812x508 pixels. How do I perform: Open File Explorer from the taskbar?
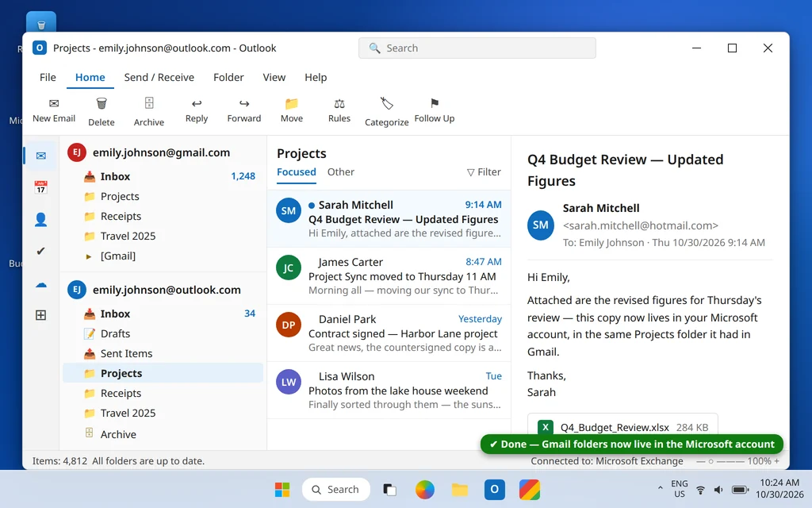[459, 489]
